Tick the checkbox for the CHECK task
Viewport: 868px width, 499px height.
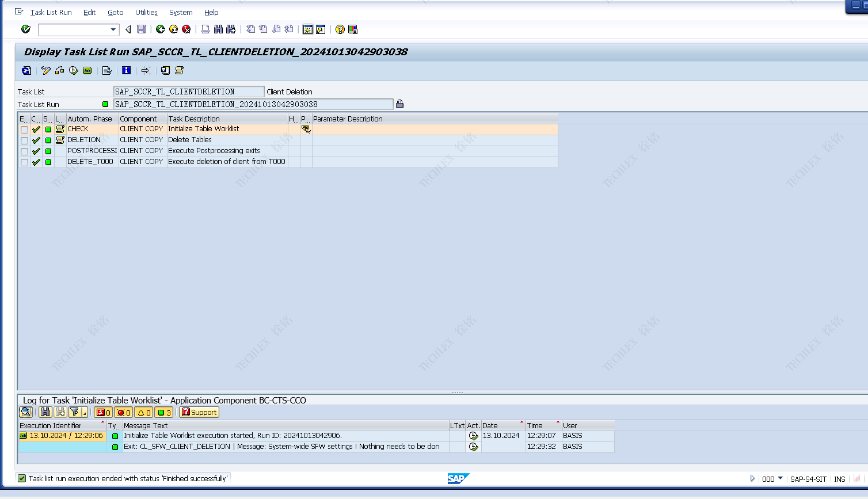(24, 129)
